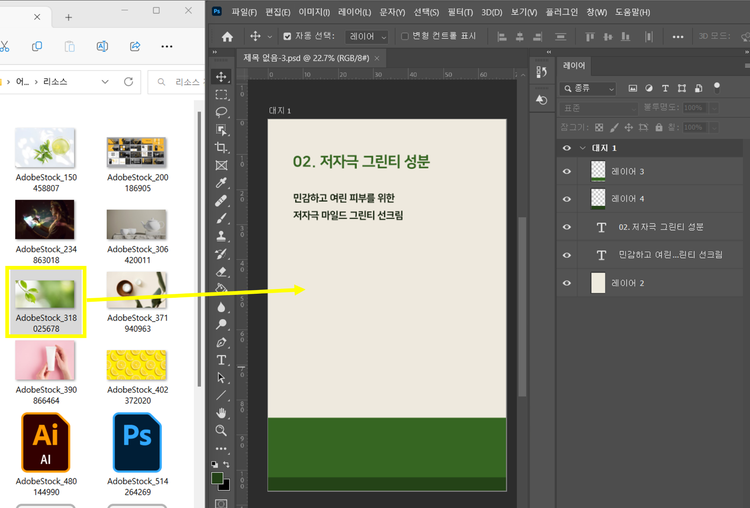The image size is (750, 508).
Task: Open more options ellipsis in options bar
Action: click(678, 37)
